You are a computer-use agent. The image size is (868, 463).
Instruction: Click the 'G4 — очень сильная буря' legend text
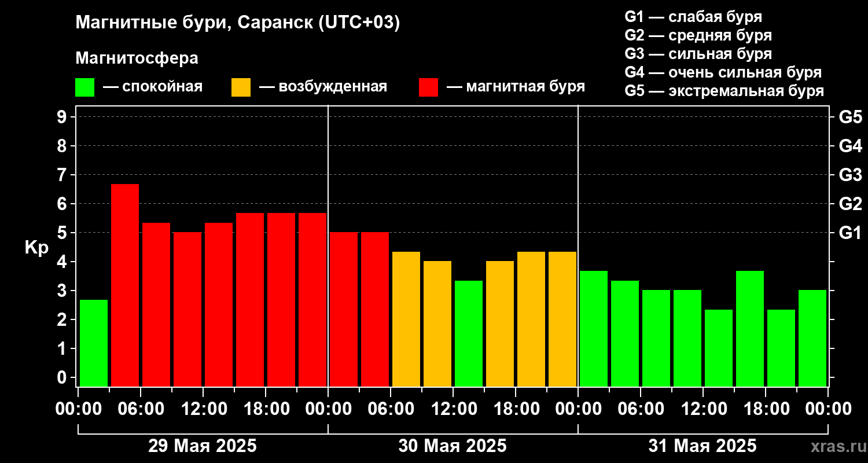click(723, 72)
